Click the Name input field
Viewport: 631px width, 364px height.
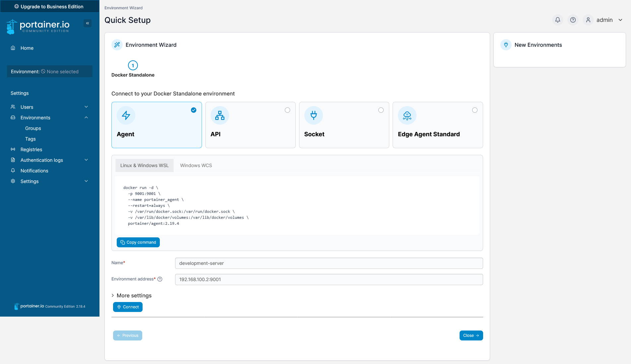(329, 263)
